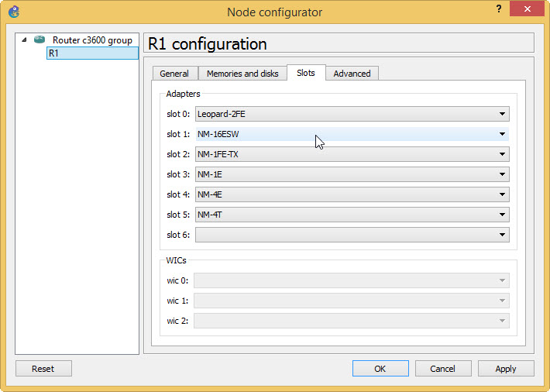550x392 pixels.
Task: Open slot 1 NM-16ESW dropdown
Action: [x=352, y=134]
